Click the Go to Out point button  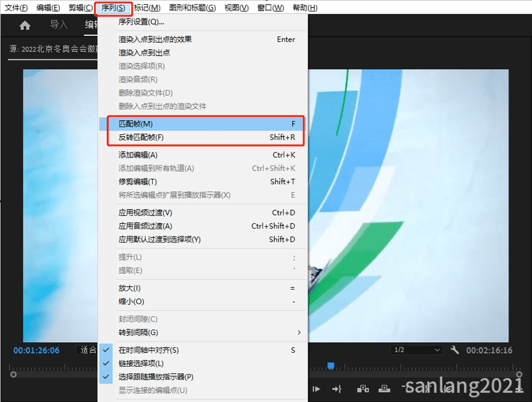[337, 389]
